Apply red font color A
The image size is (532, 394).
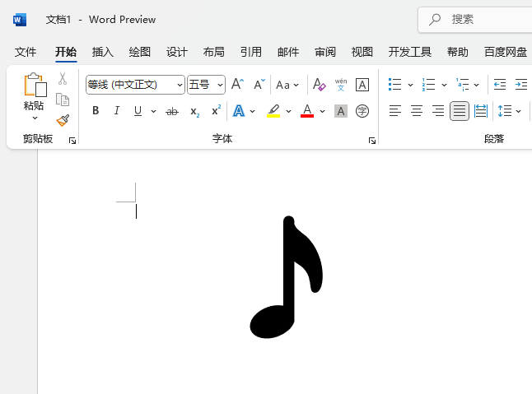307,111
